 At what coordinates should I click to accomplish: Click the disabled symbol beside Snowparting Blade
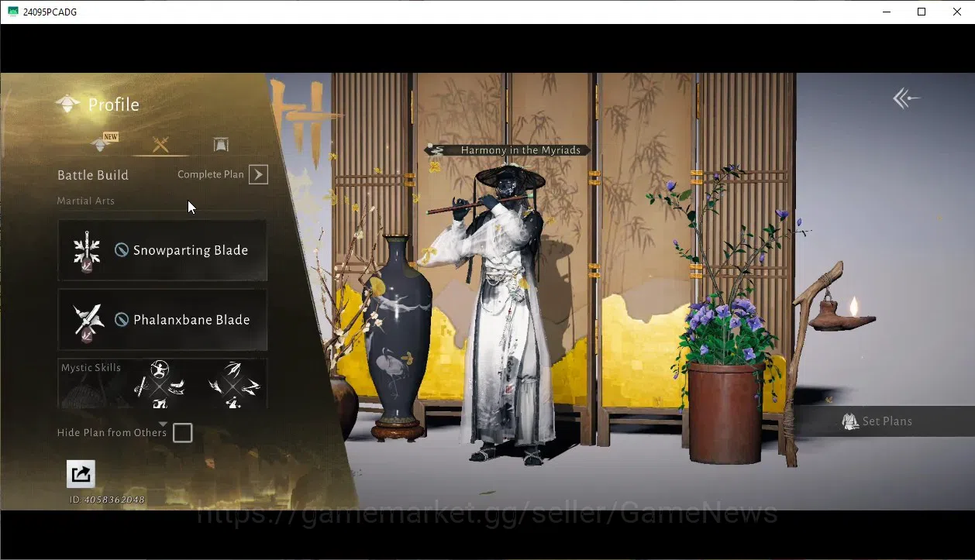(x=122, y=250)
